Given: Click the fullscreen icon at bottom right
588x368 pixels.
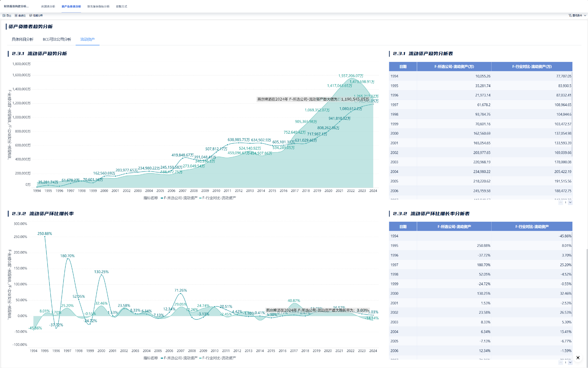Looking at the screenshot, I should point(578,358).
